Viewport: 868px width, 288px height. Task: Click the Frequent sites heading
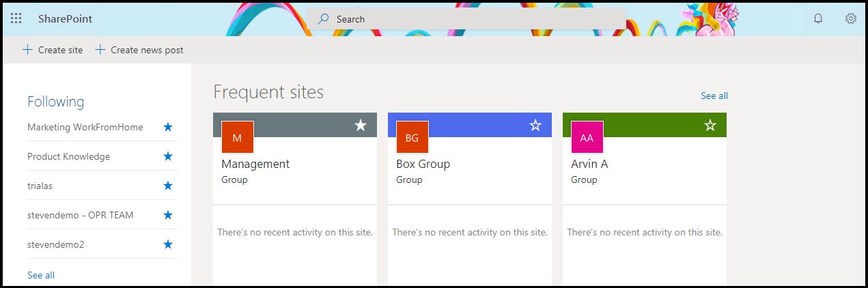coord(268,92)
